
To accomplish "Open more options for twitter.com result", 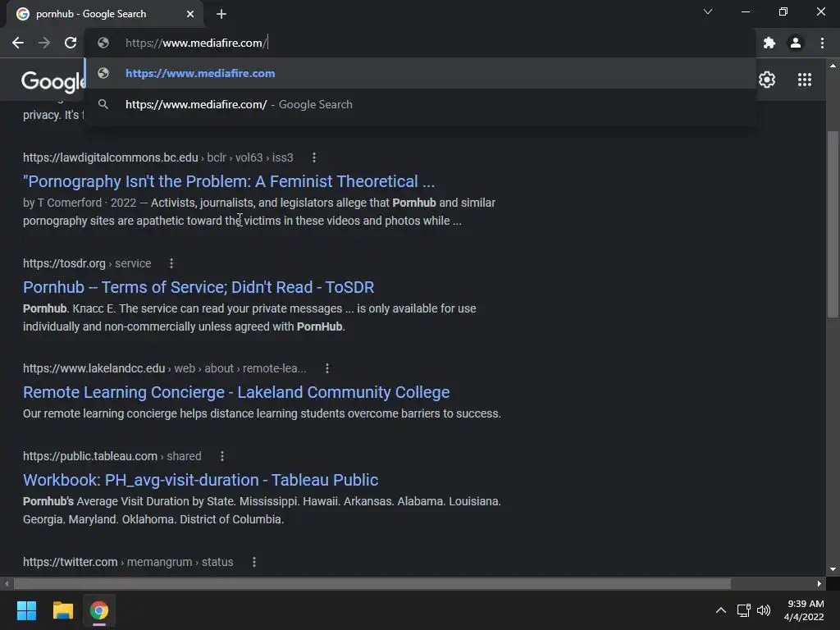I will click(x=254, y=562).
